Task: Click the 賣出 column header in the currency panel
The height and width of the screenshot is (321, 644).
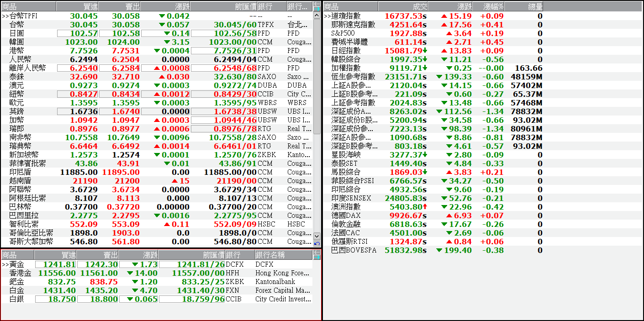Action: tap(120, 6)
